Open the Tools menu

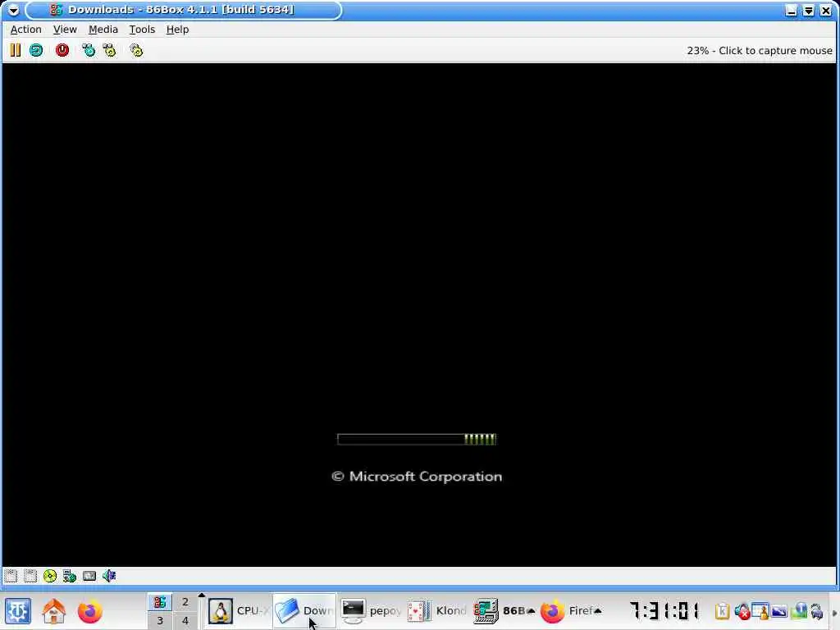click(x=142, y=30)
